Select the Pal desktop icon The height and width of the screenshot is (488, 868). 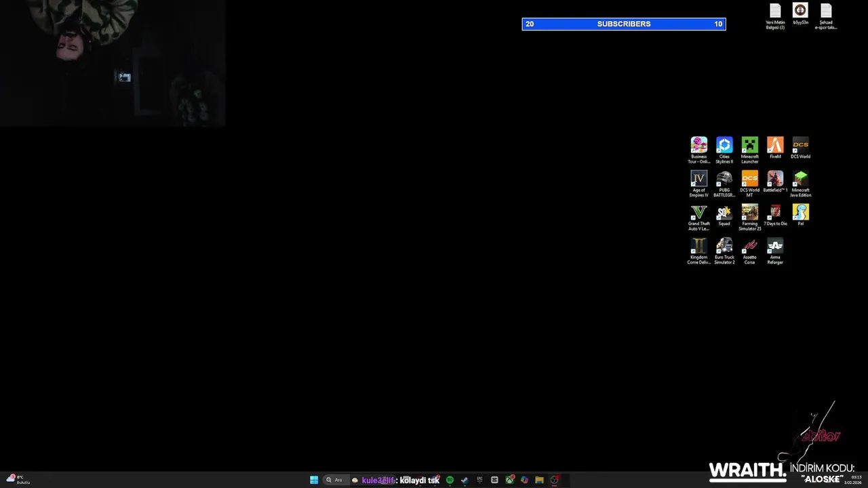pos(800,216)
